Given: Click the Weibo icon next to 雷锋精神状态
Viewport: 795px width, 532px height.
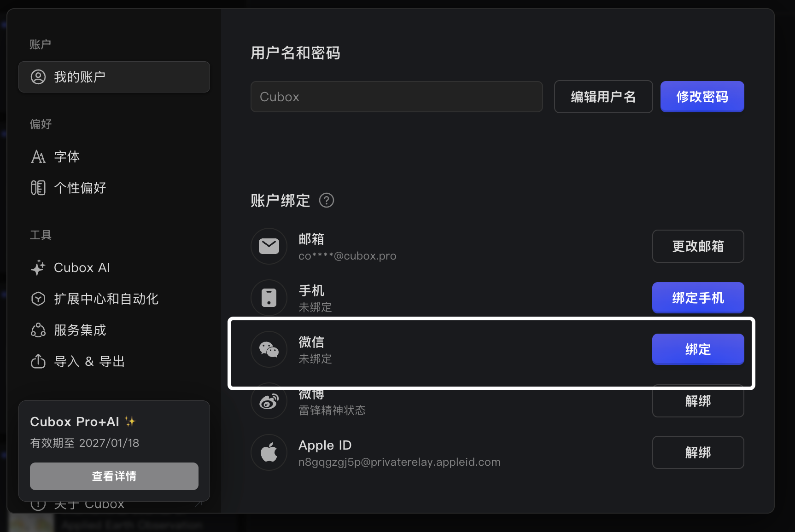Looking at the screenshot, I should [269, 401].
